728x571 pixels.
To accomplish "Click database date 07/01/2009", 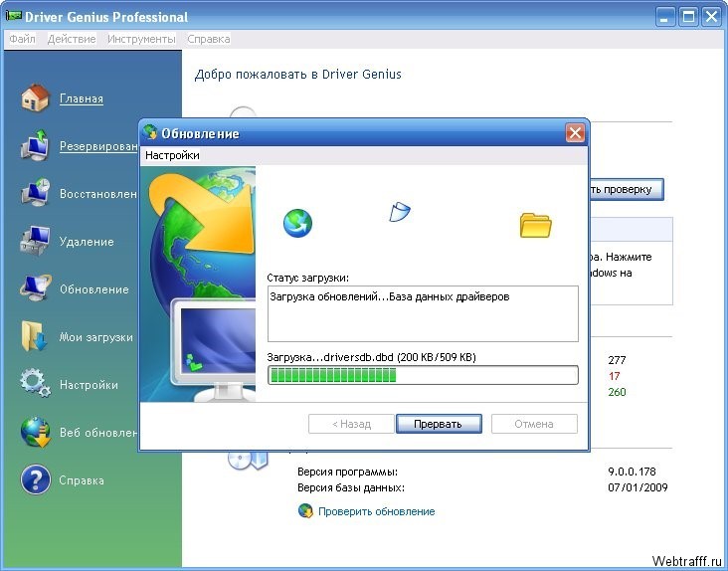I will (637, 487).
